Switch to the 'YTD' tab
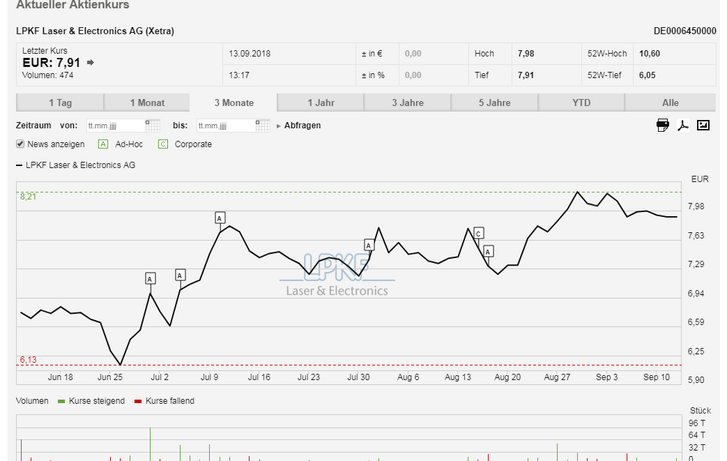Image resolution: width=727 pixels, height=461 pixels. coord(581,102)
